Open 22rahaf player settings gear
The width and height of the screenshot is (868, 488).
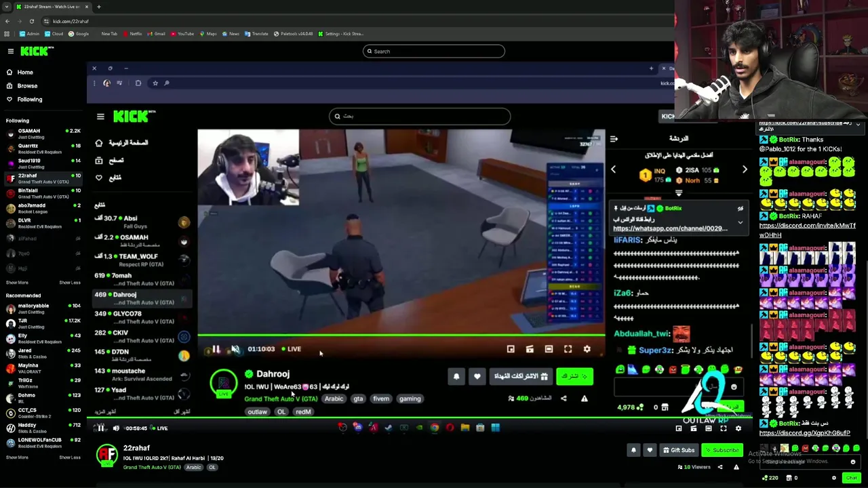pos(738,428)
